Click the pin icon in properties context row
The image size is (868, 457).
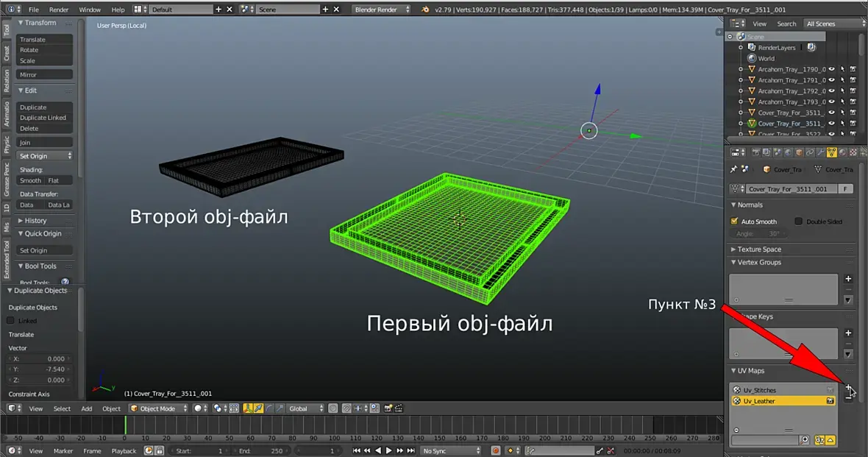pyautogui.click(x=734, y=169)
